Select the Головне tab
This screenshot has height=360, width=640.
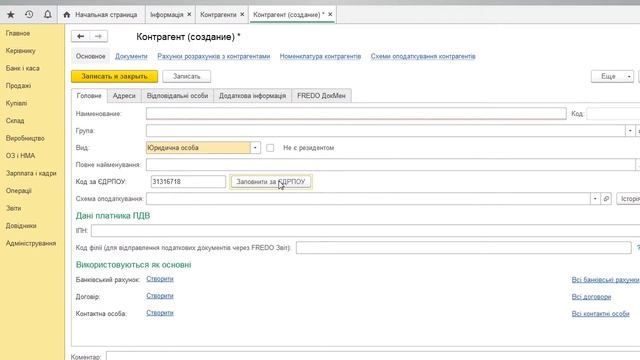(x=89, y=96)
